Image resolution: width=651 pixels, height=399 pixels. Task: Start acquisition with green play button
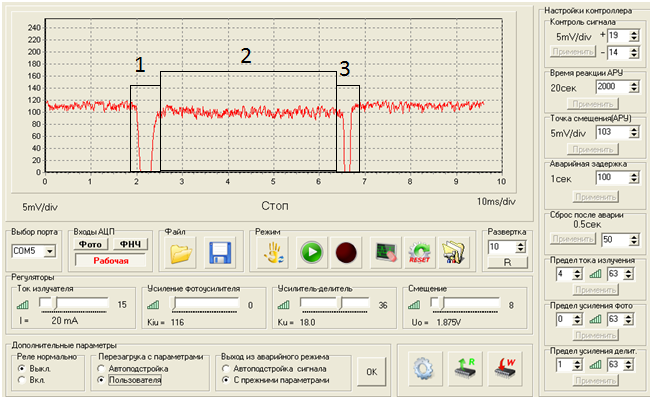(x=312, y=253)
